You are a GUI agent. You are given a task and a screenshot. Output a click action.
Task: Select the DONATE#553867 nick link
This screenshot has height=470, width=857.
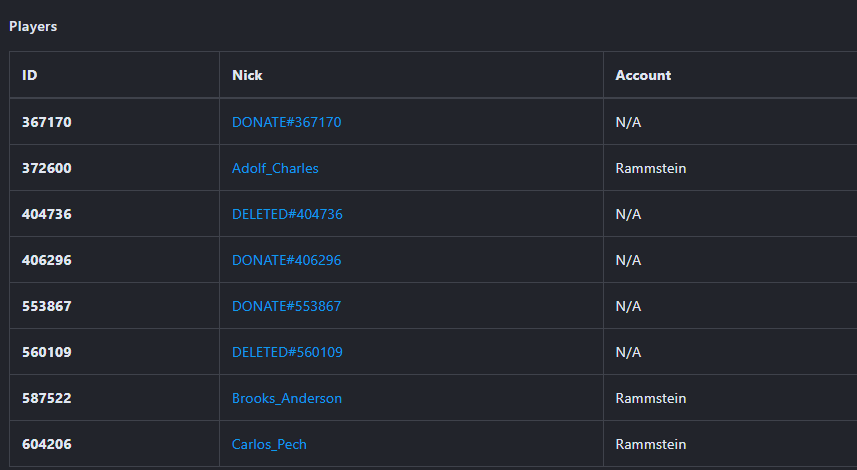tap(286, 306)
